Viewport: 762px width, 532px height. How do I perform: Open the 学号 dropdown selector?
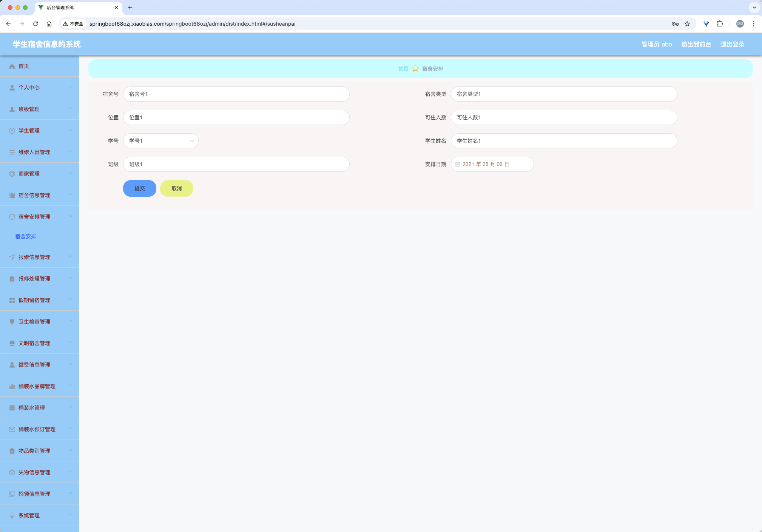[161, 141]
